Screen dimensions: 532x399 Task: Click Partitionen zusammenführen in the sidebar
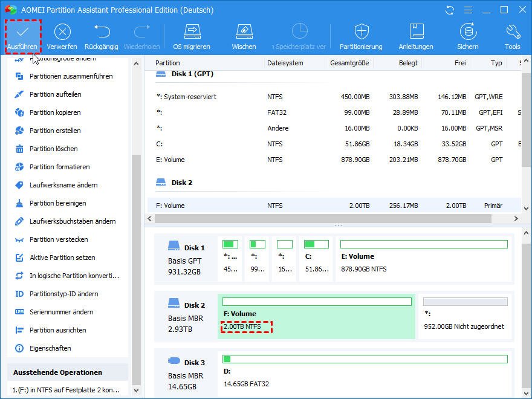[71, 76]
